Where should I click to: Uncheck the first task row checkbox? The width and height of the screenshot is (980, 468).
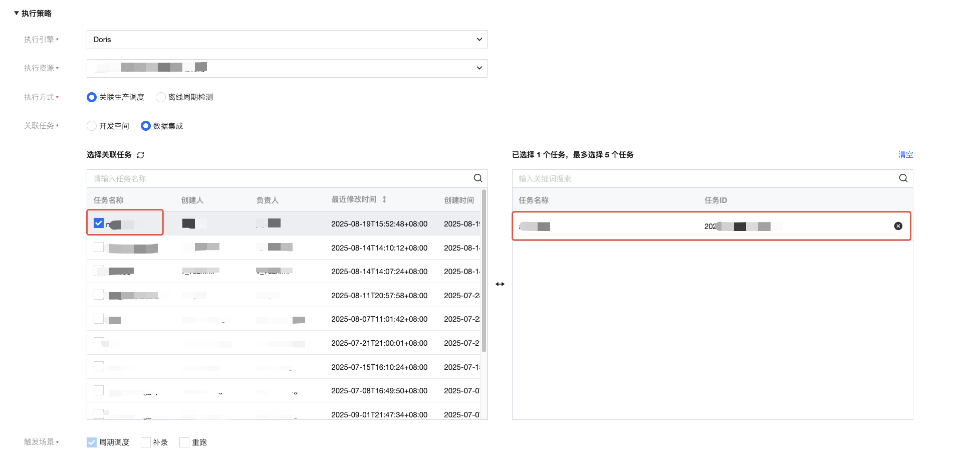tap(99, 223)
